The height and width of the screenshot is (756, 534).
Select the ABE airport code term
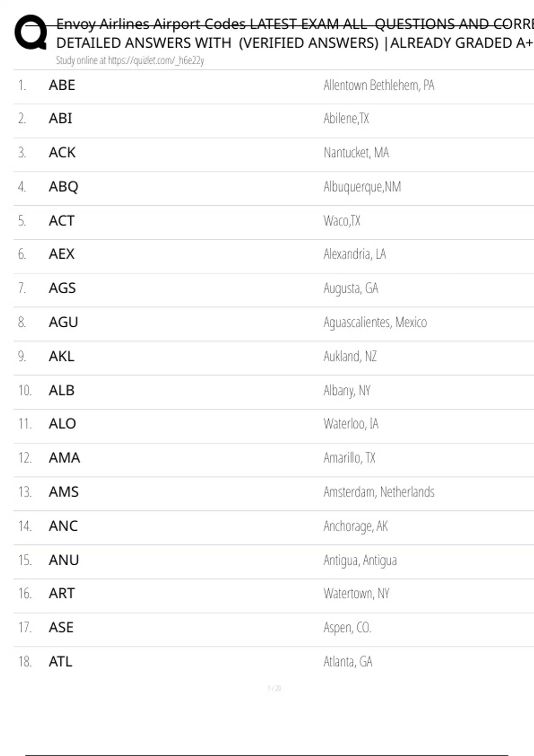coord(62,85)
